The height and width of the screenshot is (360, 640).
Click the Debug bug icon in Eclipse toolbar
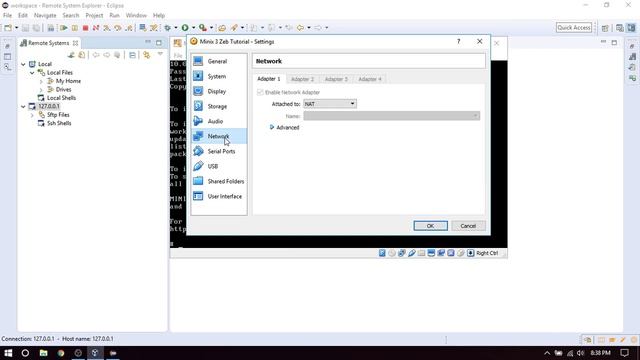pos(167,28)
